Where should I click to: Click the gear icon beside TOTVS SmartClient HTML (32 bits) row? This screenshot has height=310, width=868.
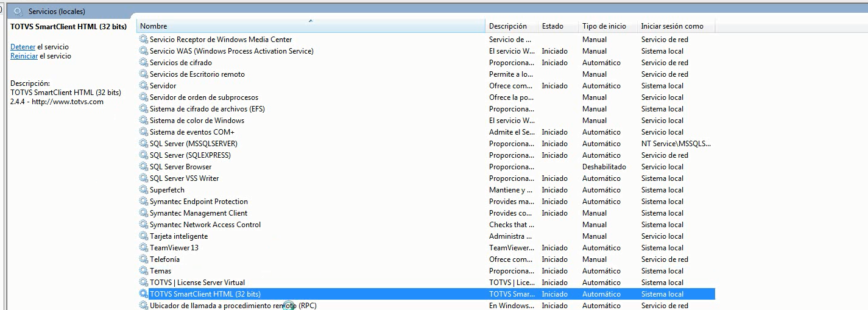[144, 294]
